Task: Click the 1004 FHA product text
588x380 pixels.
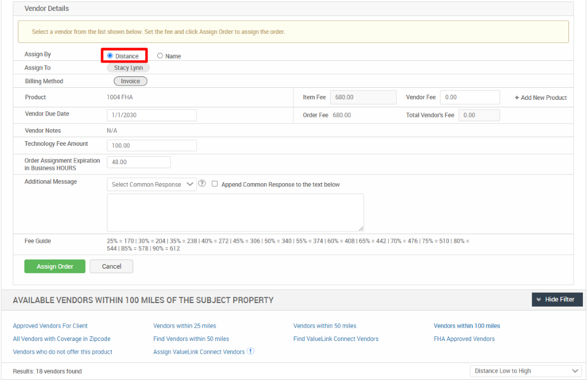Action: point(119,98)
